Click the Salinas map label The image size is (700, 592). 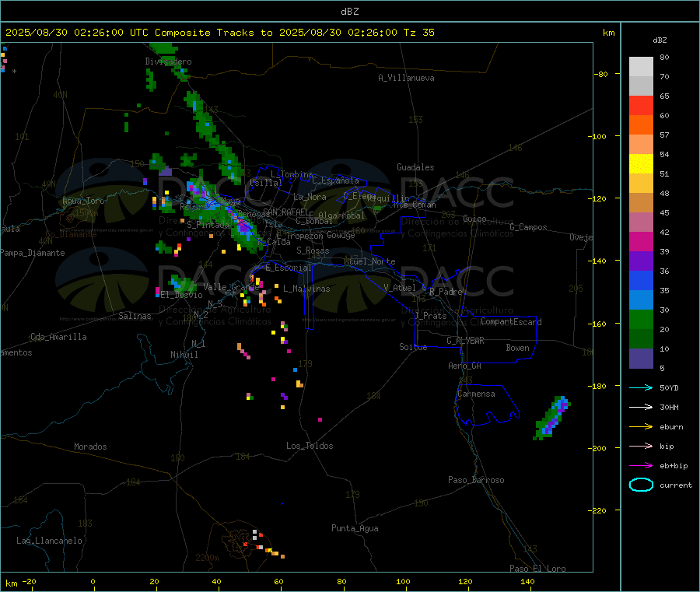[x=135, y=316]
